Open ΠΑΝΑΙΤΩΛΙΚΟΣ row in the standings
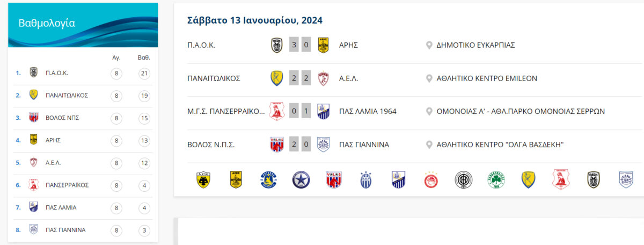Image resolution: width=644 pixels, height=245 pixels. pos(80,95)
